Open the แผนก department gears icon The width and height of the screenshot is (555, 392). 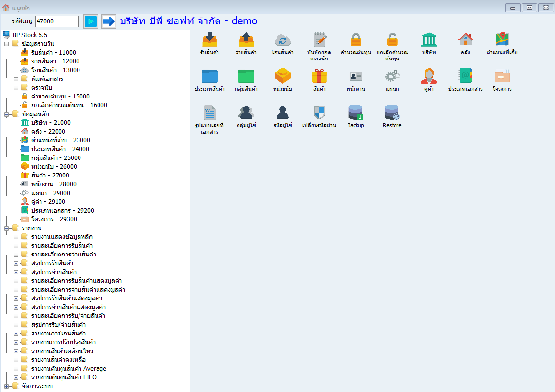coord(392,77)
